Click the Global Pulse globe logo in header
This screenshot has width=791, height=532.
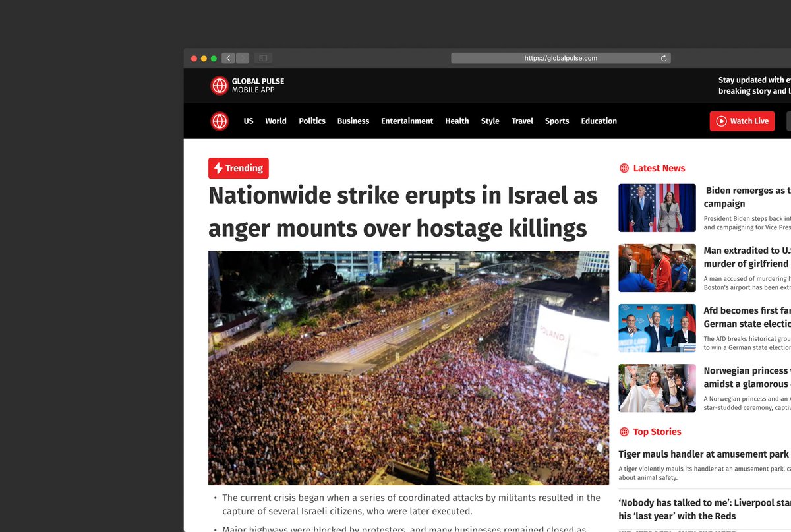coord(219,85)
